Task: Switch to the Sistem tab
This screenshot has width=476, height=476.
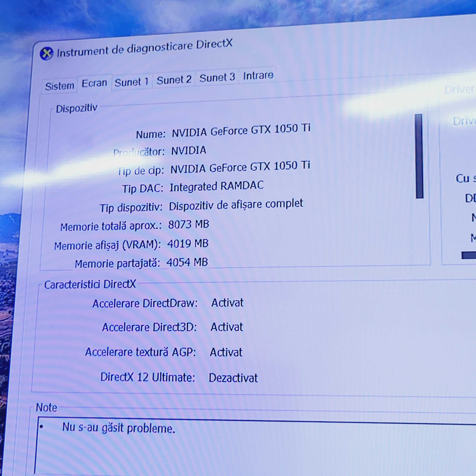Action: pyautogui.click(x=60, y=86)
